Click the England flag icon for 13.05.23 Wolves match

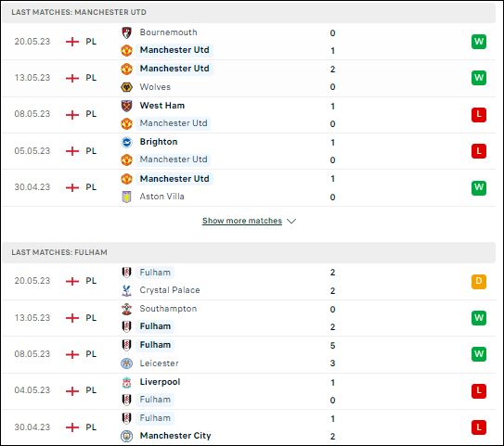coord(72,78)
